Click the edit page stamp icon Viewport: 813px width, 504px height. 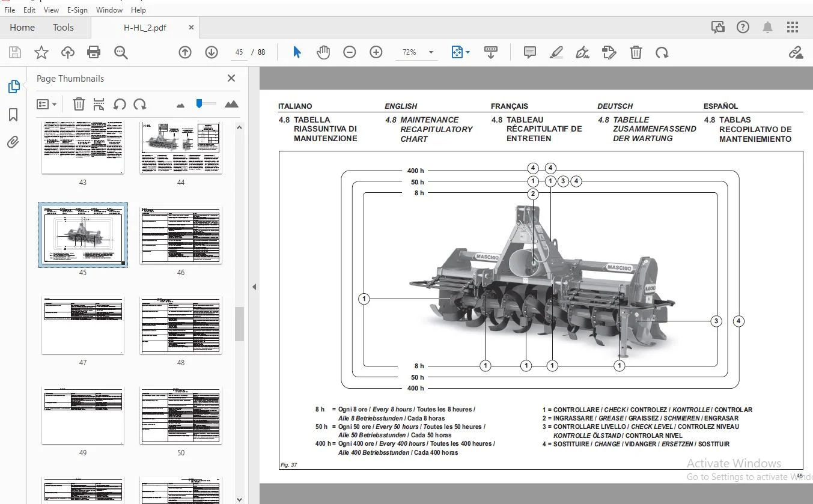pyautogui.click(x=609, y=52)
